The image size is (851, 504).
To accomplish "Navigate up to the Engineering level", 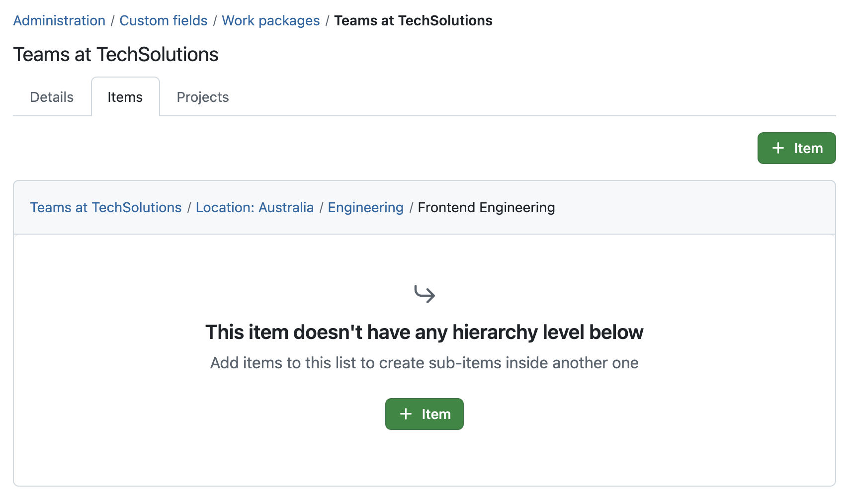I will pyautogui.click(x=365, y=207).
